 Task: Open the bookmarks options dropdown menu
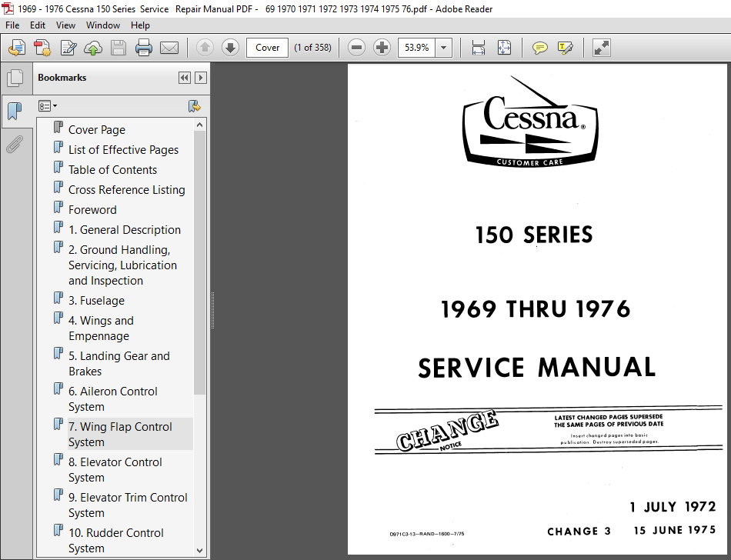[x=48, y=106]
